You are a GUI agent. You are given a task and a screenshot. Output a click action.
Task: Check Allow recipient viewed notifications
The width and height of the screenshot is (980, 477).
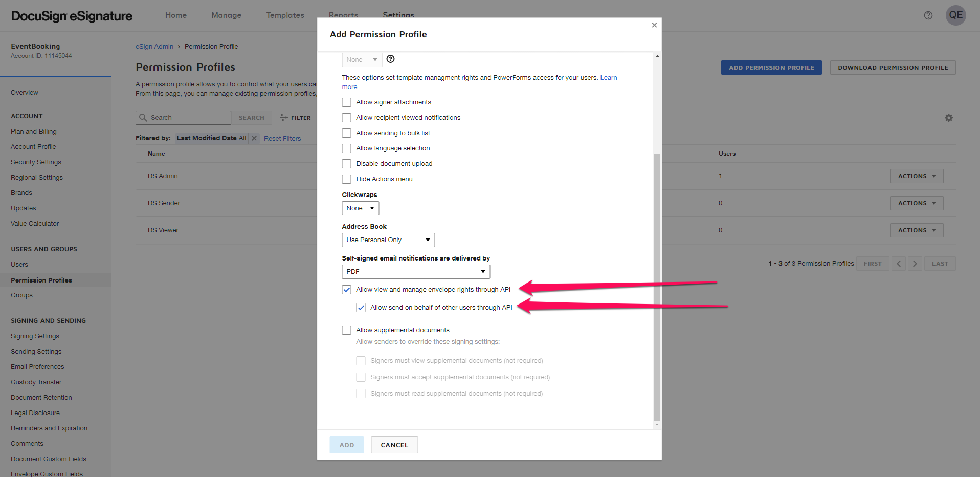(347, 118)
